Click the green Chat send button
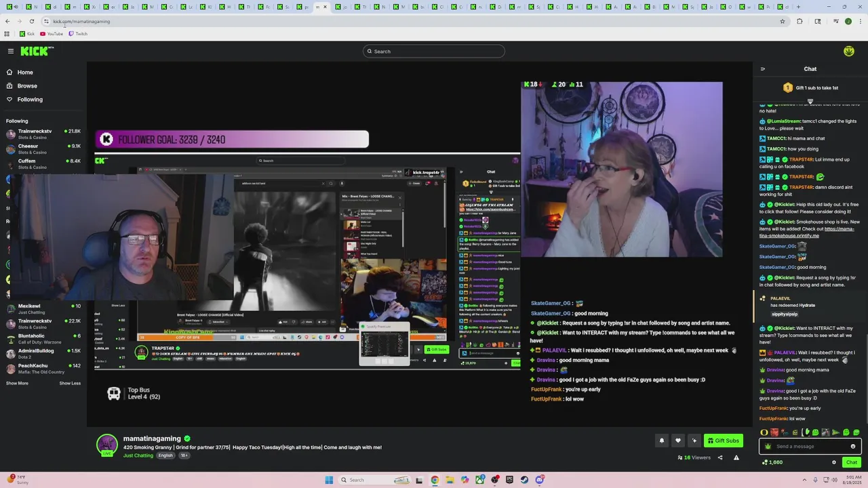Viewport: 868px width, 488px height. click(x=852, y=462)
